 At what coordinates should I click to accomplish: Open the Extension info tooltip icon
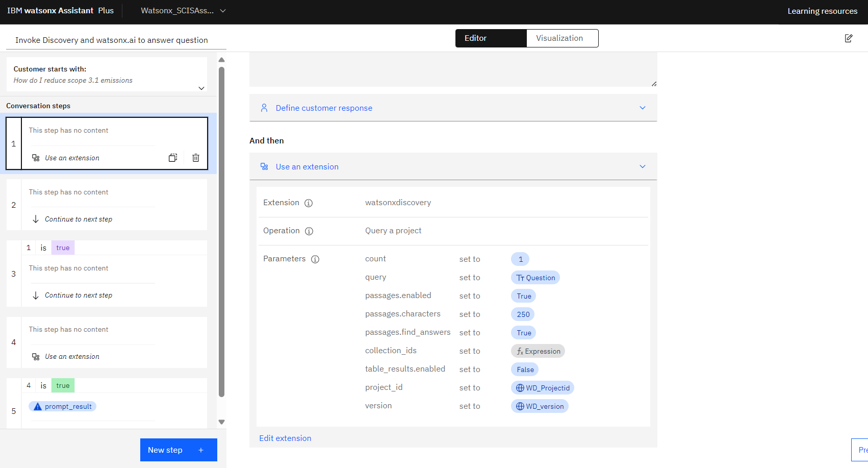coord(309,203)
